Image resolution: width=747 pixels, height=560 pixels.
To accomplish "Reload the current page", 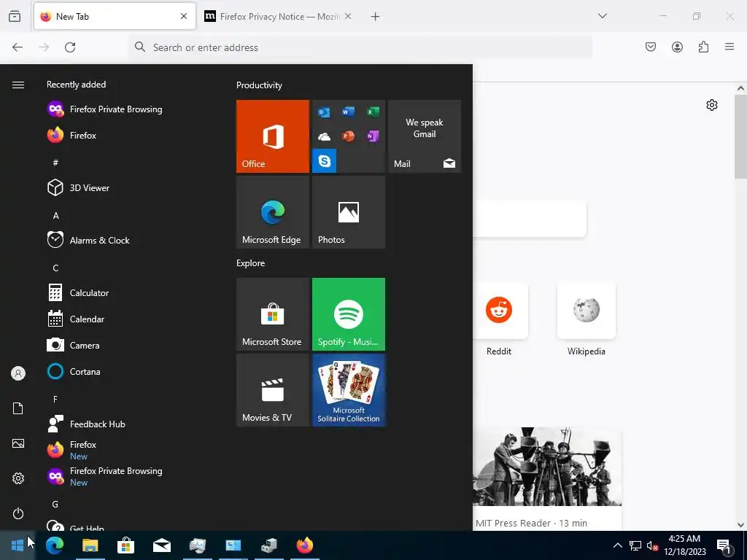I will tap(70, 47).
